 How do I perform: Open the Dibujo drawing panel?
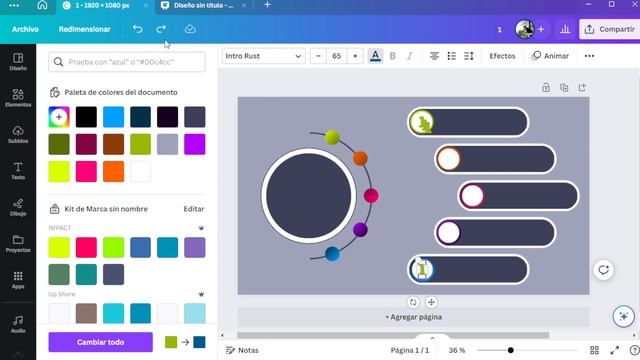(18, 207)
